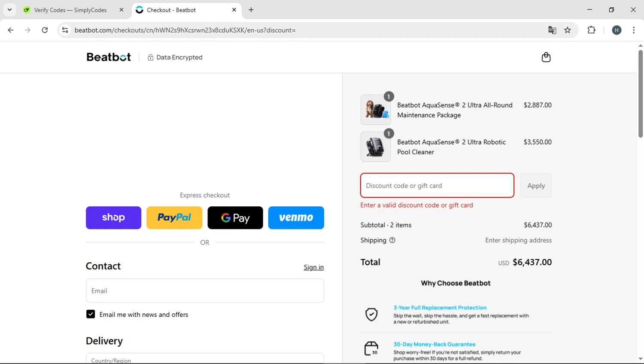Open the Country/Region dropdown
This screenshot has height=364, width=644.
(205, 358)
